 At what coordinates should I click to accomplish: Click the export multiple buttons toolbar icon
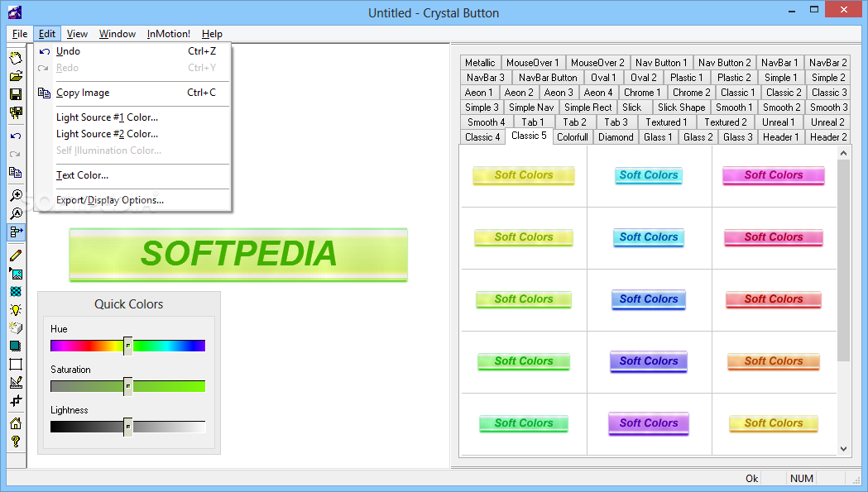(x=16, y=112)
